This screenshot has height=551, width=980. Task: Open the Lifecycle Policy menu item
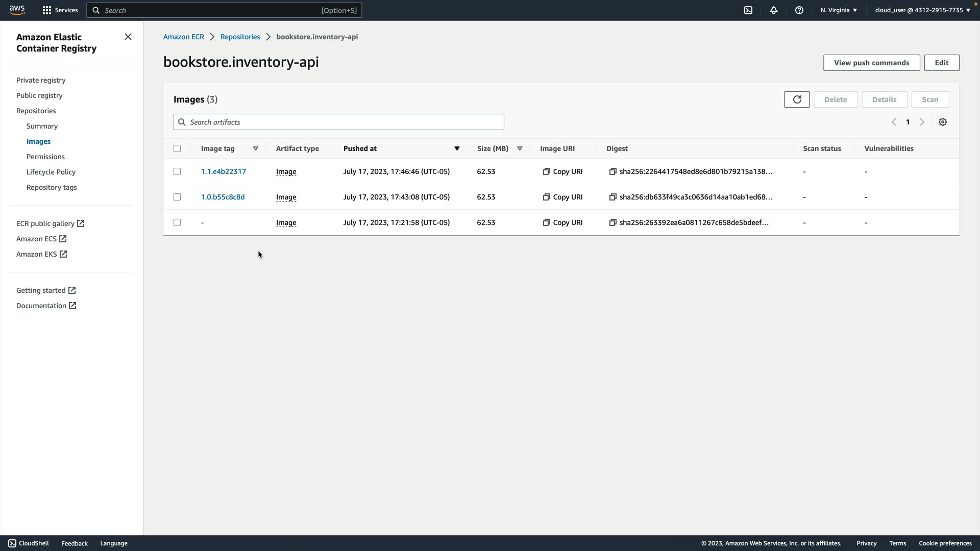tap(51, 172)
